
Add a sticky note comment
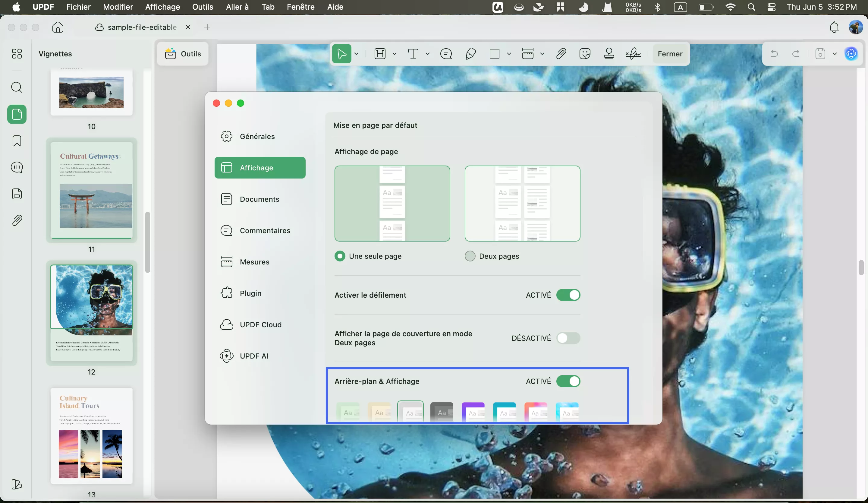coord(446,54)
